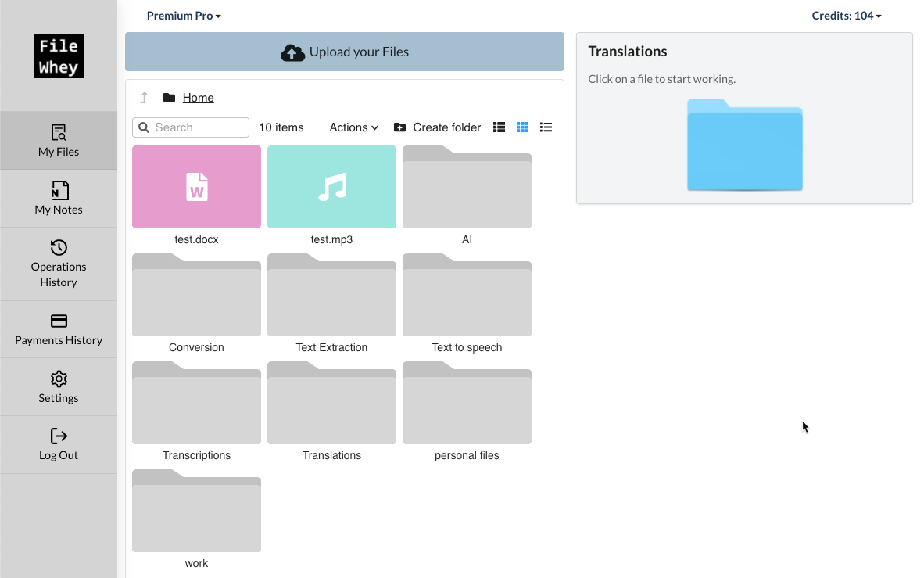Click the folder icon beside Home
Image resolution: width=924 pixels, height=578 pixels.
[169, 97]
